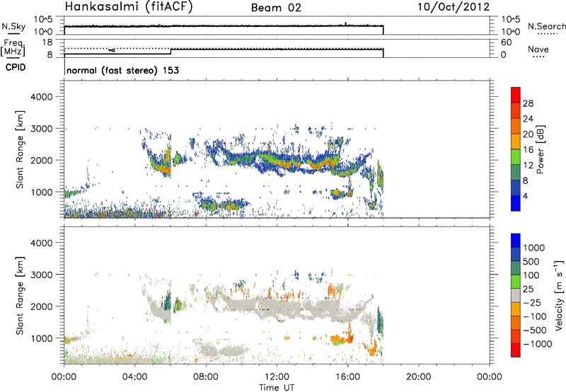Click the '12' label on Power color bar
The width and height of the screenshot is (566, 392).
pos(528,166)
